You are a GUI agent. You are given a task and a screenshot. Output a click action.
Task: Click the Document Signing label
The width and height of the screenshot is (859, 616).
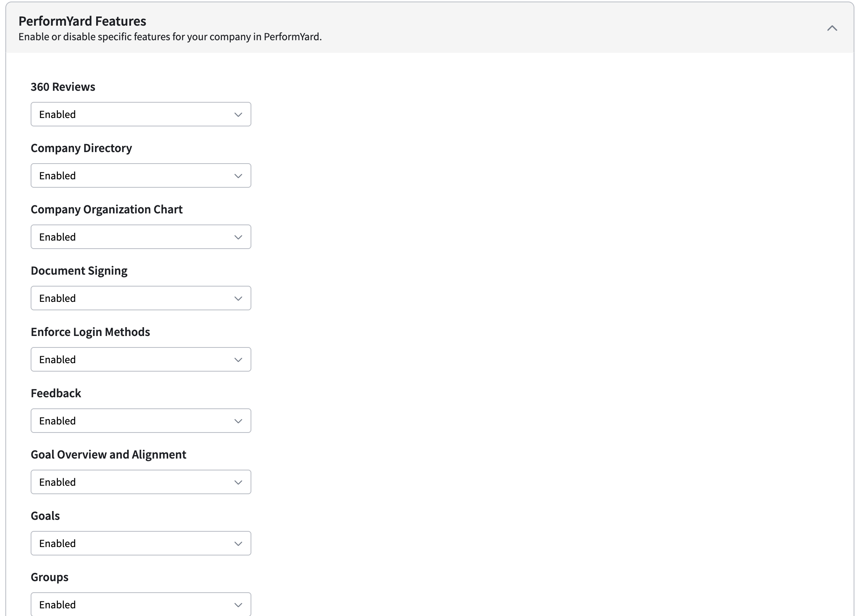coord(79,271)
